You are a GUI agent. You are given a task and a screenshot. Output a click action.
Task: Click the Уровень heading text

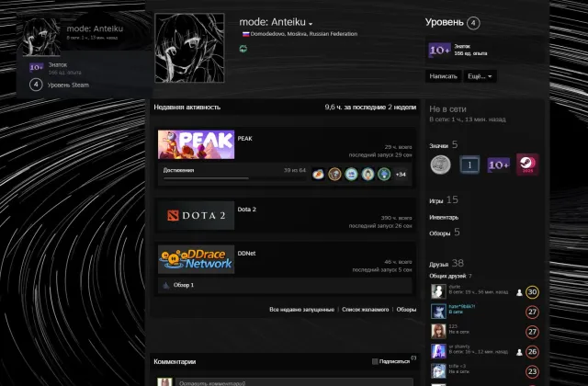pos(445,22)
